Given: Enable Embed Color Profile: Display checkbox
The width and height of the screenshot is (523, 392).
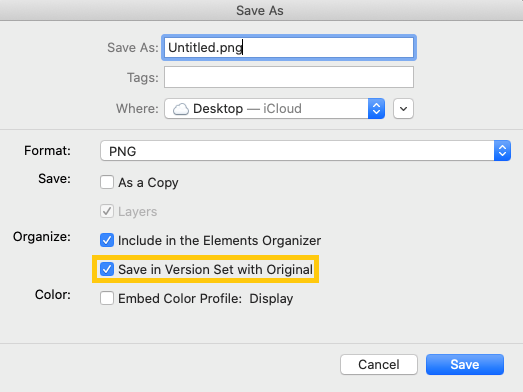Looking at the screenshot, I should [107, 298].
